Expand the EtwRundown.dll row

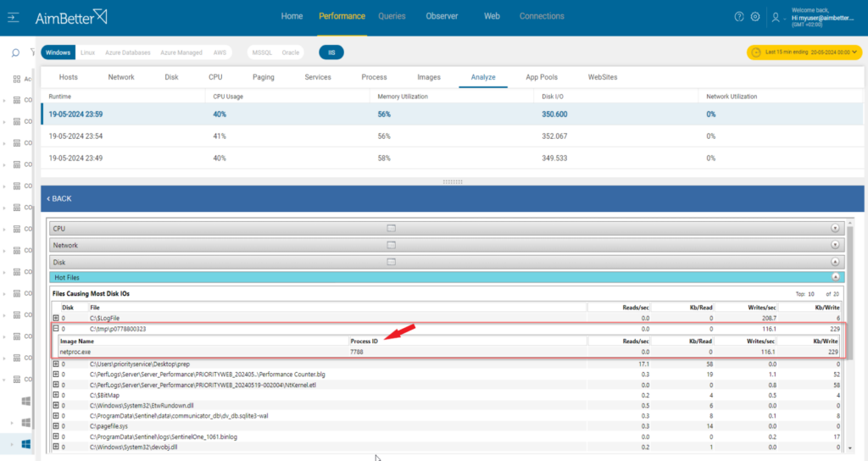(56, 405)
